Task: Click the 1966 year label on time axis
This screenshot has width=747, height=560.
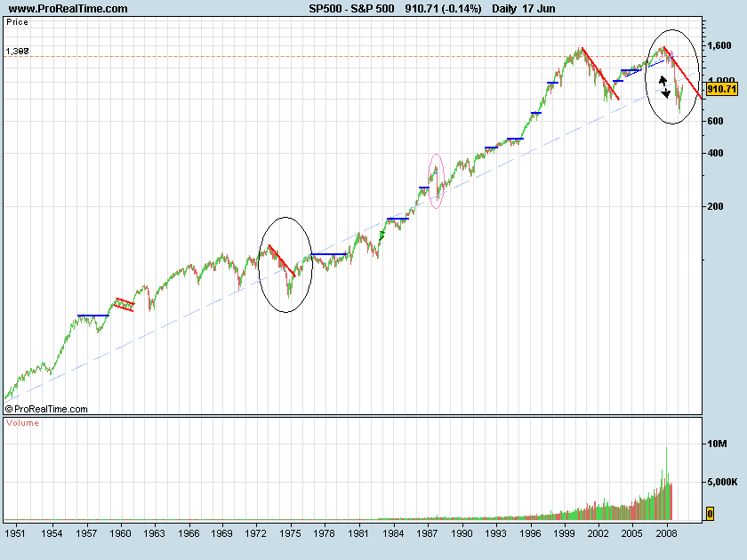Action: click(189, 533)
